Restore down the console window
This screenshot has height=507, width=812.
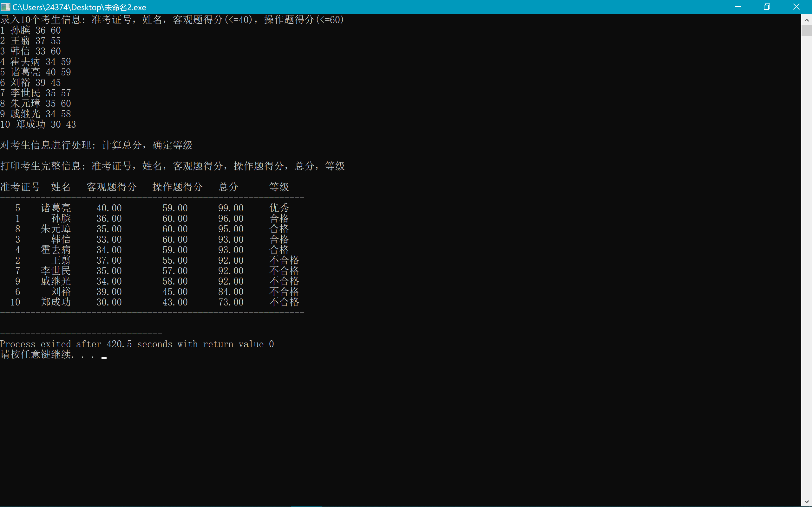(x=767, y=7)
